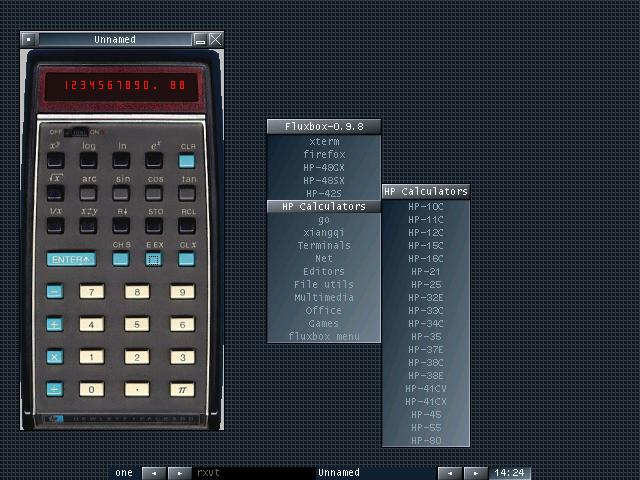Launch xterm from the Fluxbox menu

[324, 142]
